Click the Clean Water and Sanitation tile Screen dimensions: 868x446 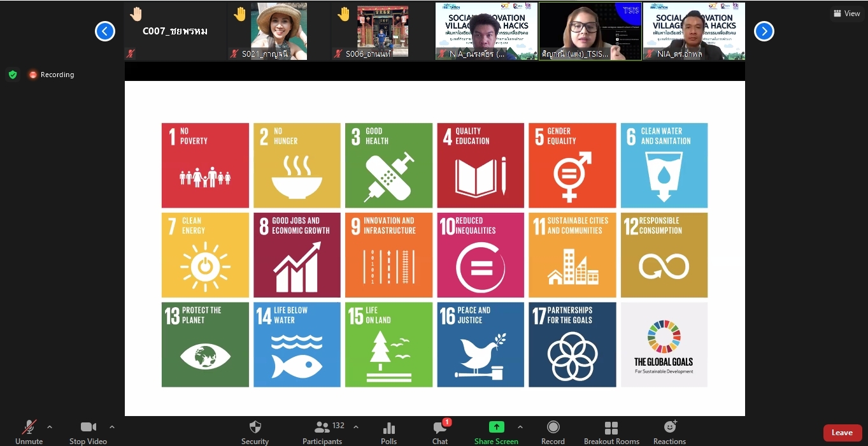point(664,166)
